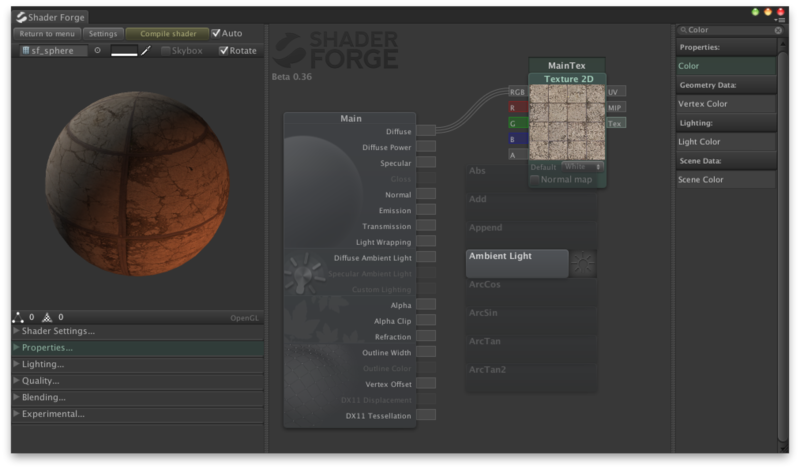This screenshot has height=469, width=800.
Task: Click the UV input connector
Action: pyautogui.click(x=616, y=92)
